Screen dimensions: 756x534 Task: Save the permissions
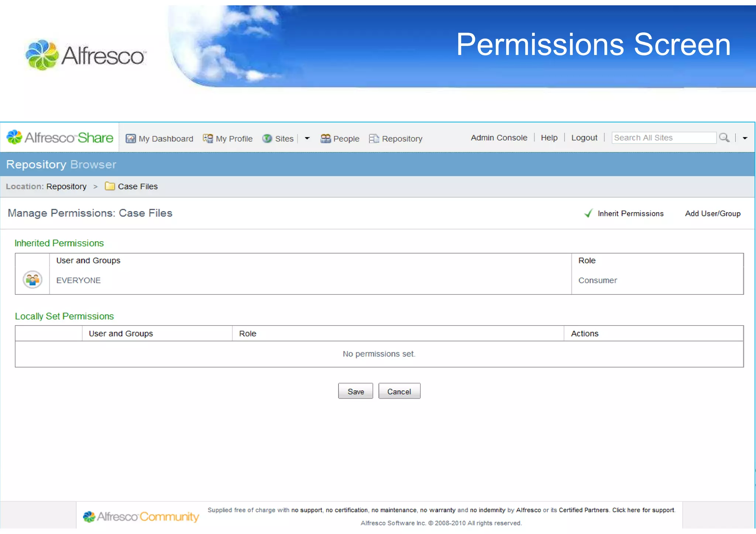coord(355,391)
